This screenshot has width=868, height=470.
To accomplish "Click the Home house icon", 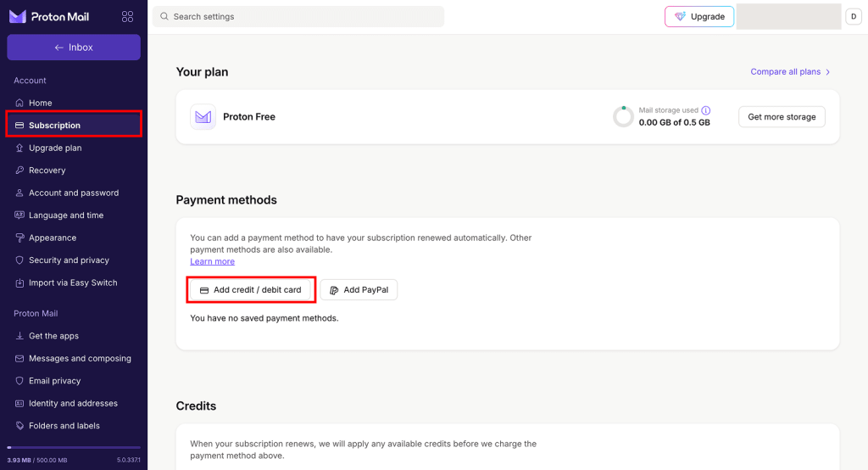I will coord(19,103).
